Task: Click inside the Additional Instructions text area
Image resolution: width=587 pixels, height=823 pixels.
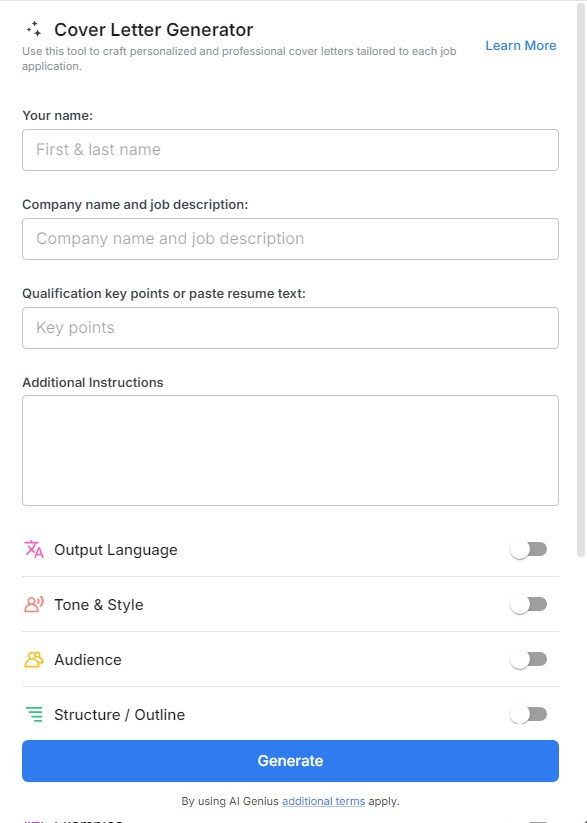Action: point(290,449)
